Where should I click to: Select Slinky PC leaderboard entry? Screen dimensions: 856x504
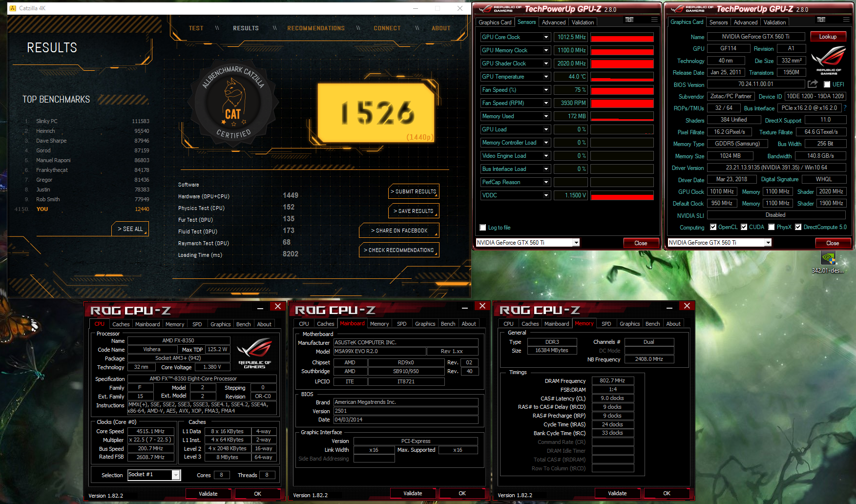(87, 121)
